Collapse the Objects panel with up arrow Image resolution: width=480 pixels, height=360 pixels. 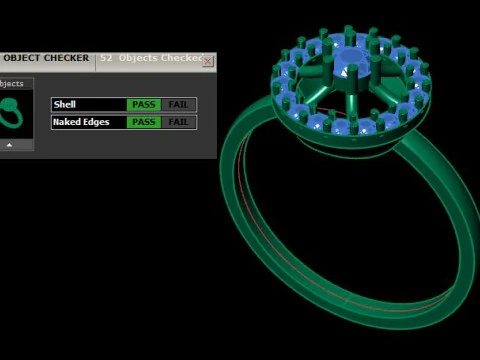(9, 145)
